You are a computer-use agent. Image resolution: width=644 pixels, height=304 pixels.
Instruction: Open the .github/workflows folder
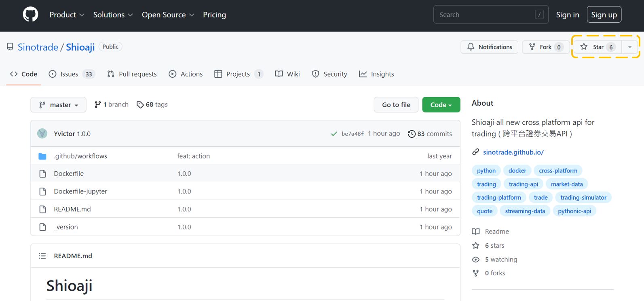coord(80,156)
